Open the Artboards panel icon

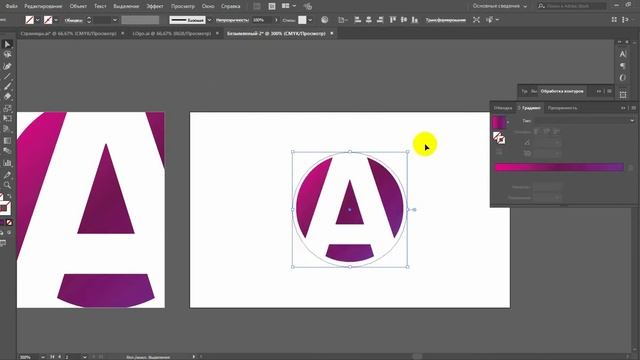pyautogui.click(x=622, y=95)
